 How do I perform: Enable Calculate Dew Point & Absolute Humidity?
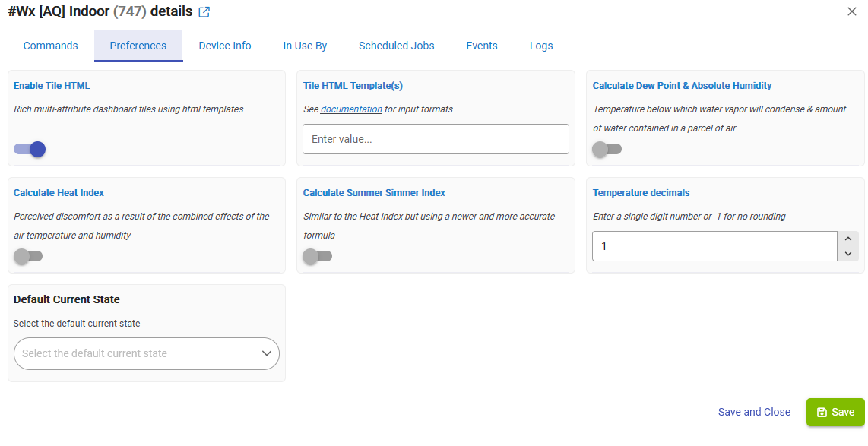tap(607, 150)
